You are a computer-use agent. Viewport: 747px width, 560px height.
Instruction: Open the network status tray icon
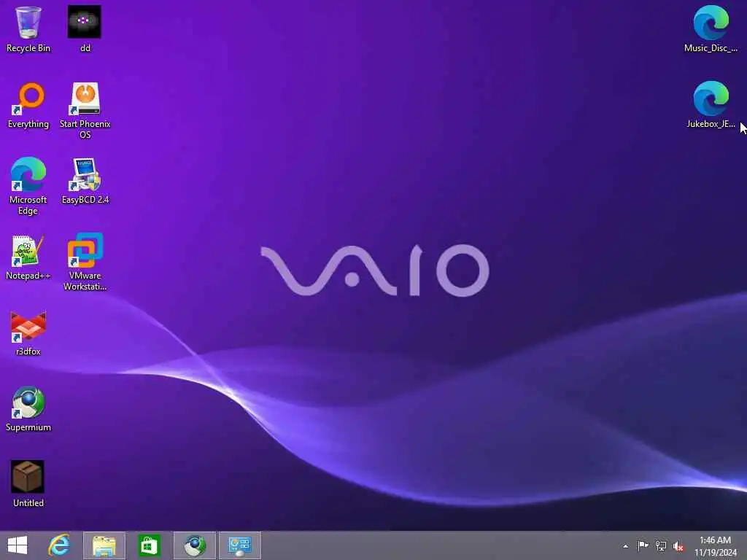[x=661, y=545]
